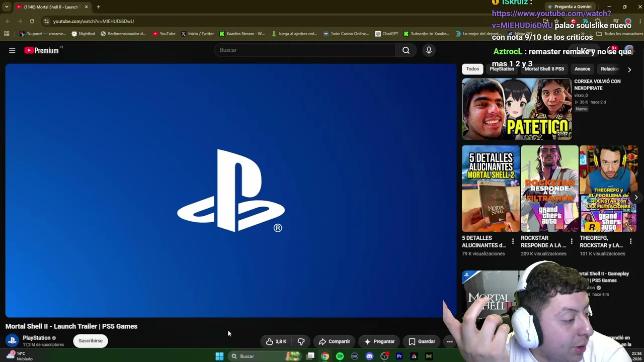
Task: Open the ChatGPT bookmark
Action: [x=386, y=34]
